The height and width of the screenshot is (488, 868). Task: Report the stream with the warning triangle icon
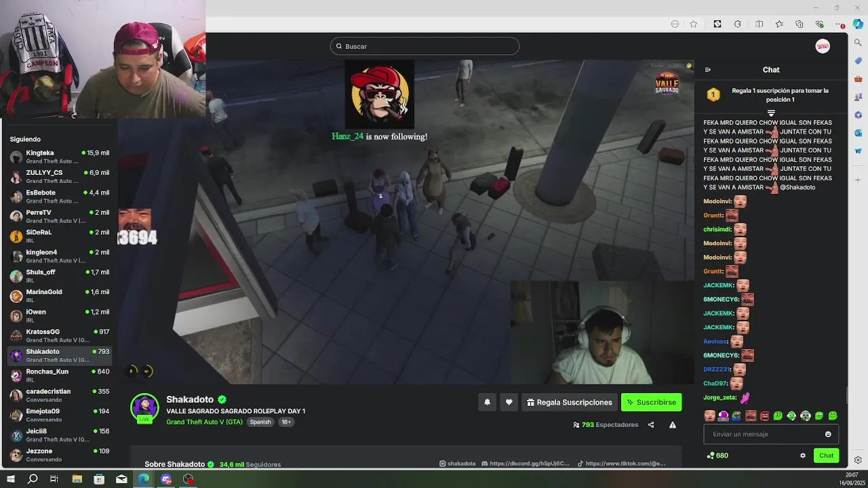coord(673,425)
